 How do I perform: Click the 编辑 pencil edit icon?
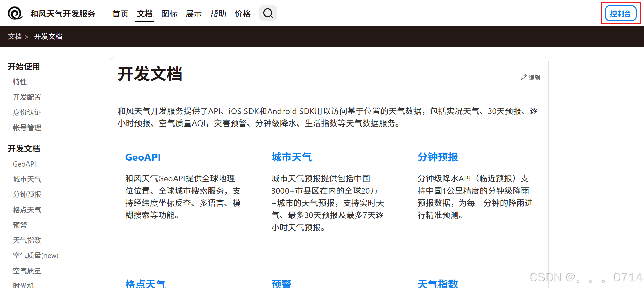(x=523, y=77)
